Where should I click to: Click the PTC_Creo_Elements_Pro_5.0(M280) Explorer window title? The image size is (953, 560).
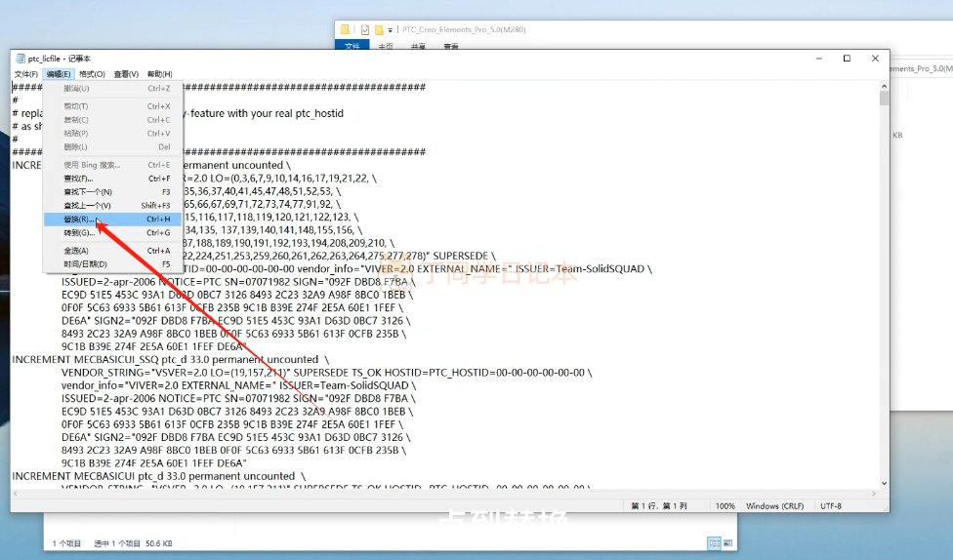coord(464,29)
